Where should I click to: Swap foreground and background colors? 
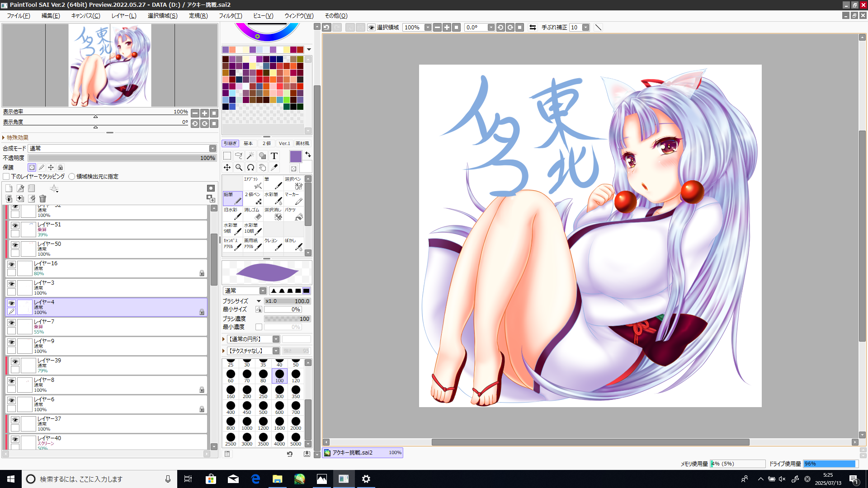coord(308,155)
